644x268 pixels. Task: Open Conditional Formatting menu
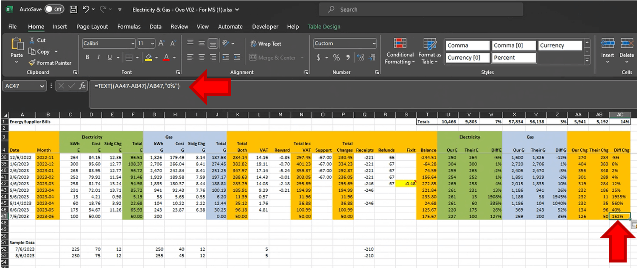click(400, 51)
